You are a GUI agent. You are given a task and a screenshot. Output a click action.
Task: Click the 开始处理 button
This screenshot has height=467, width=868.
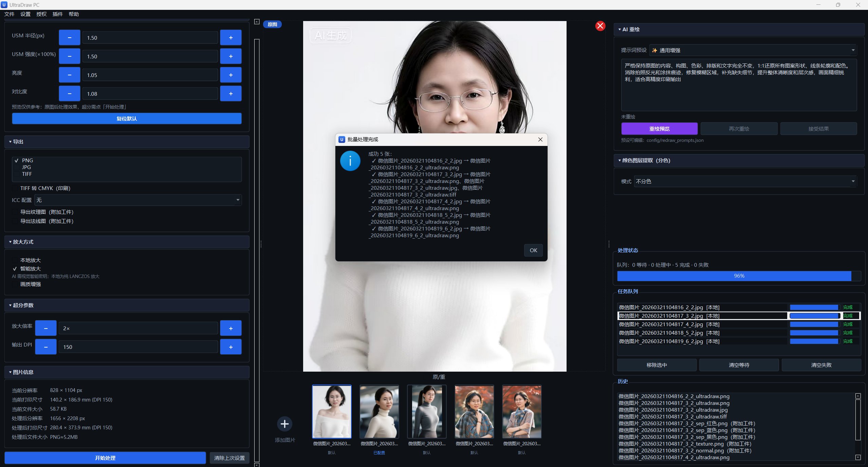click(105, 458)
